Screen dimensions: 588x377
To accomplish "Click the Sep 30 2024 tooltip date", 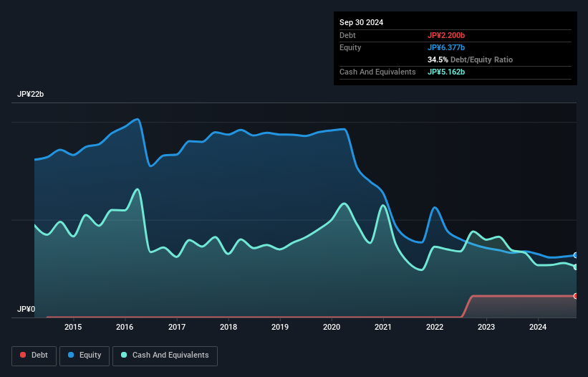I will click(361, 22).
